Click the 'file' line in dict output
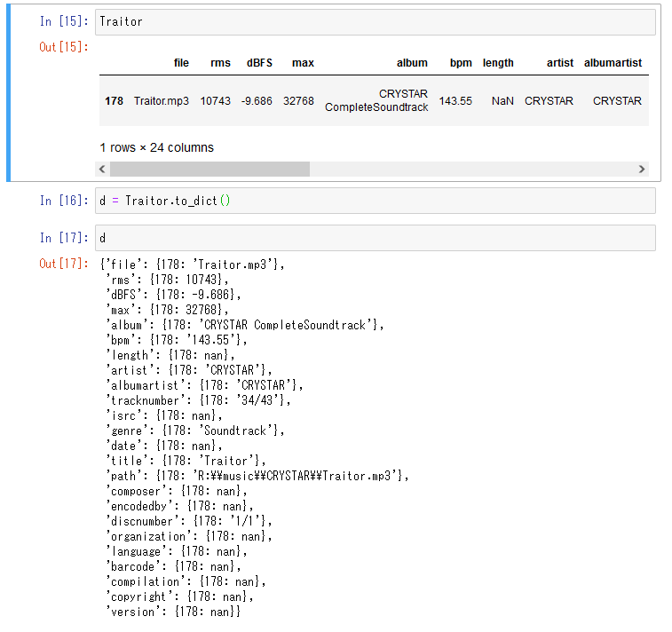The width and height of the screenshot is (672, 632). tap(192, 265)
